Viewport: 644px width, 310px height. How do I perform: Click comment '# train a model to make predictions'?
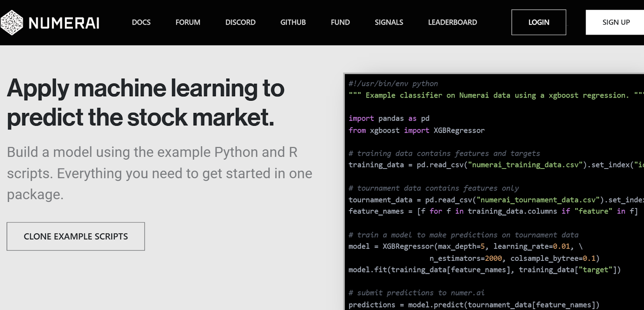[463, 235]
